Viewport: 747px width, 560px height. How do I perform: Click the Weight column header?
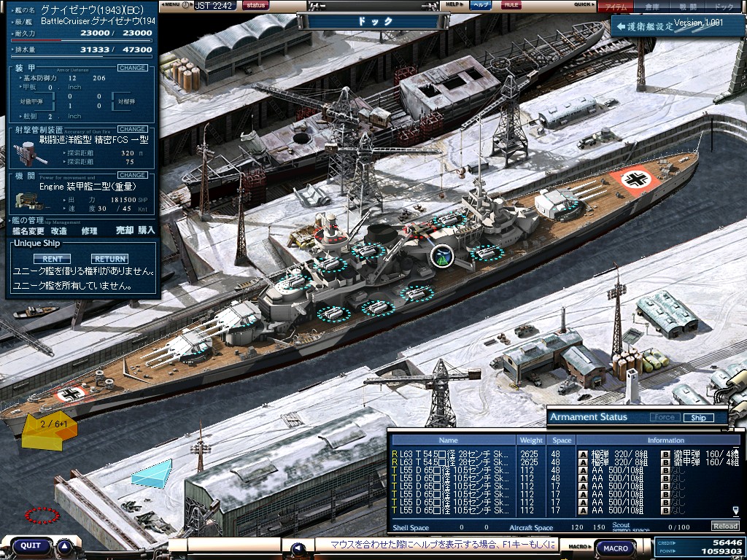point(531,440)
